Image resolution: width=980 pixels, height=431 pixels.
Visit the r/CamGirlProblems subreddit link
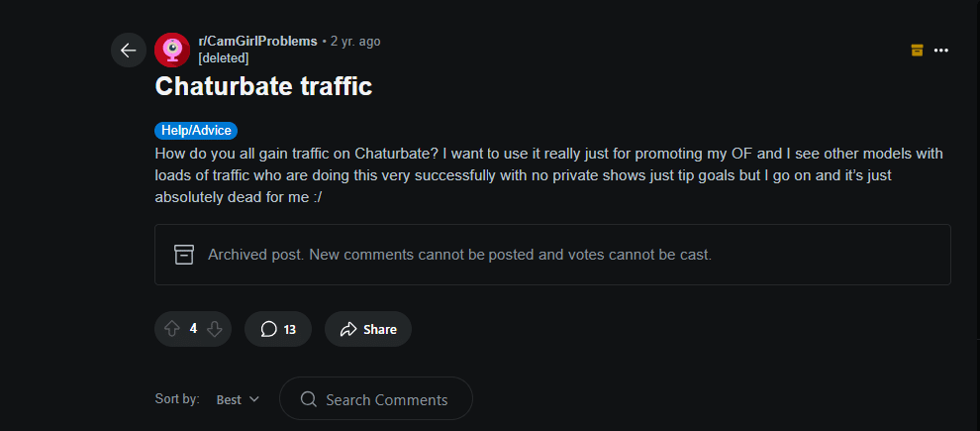(x=257, y=42)
